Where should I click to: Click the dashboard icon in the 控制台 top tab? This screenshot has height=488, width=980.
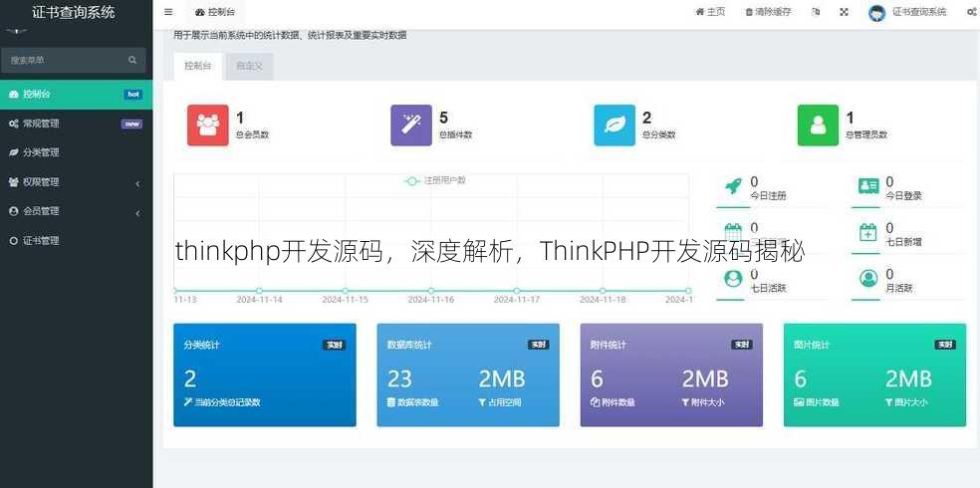point(200,13)
